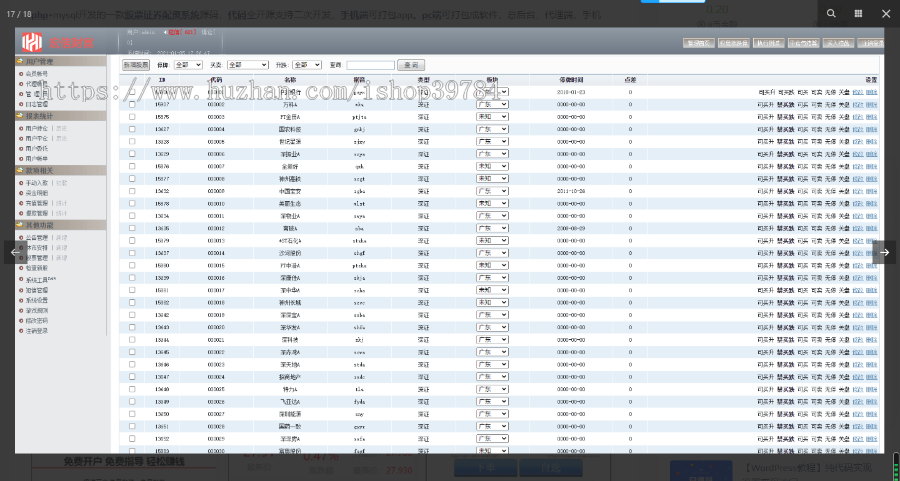This screenshot has height=481, width=900.
Task: Click the search magnifier icon in viewer toolbar
Action: tap(831, 14)
